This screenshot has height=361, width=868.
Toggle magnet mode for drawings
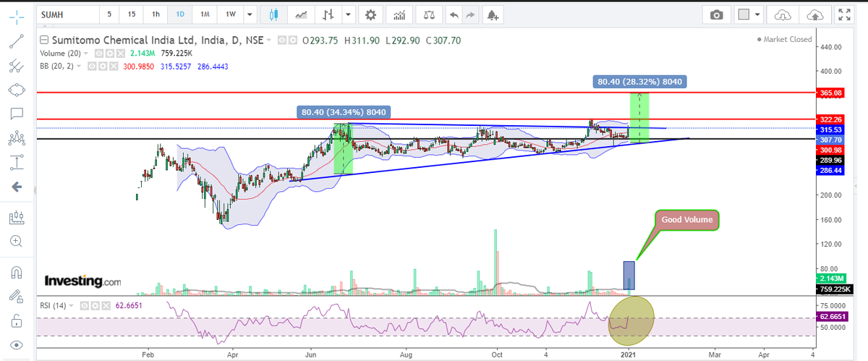point(17,273)
